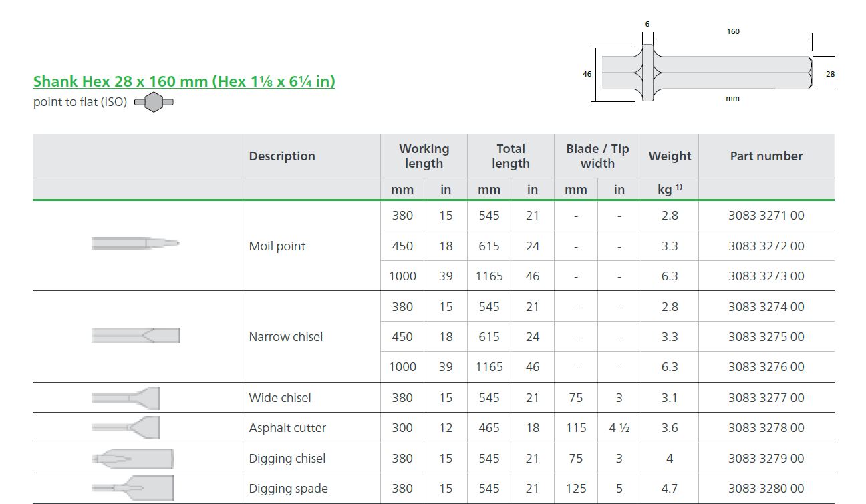
Task: Click the Working length column header
Action: (424, 156)
